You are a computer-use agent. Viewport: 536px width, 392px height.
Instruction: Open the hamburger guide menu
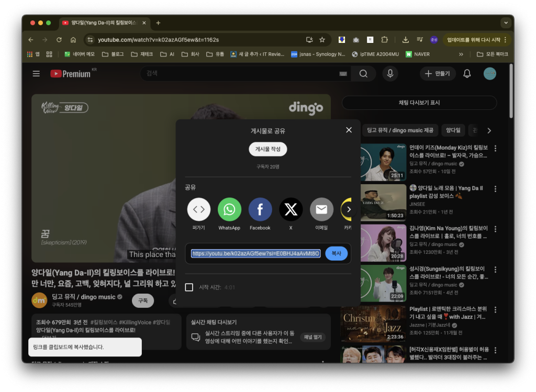coord(36,74)
